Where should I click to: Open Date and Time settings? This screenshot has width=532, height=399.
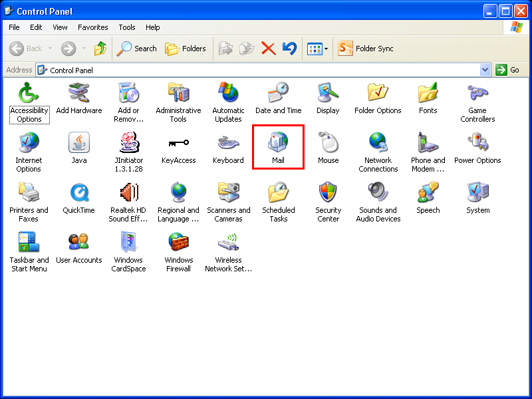278,98
